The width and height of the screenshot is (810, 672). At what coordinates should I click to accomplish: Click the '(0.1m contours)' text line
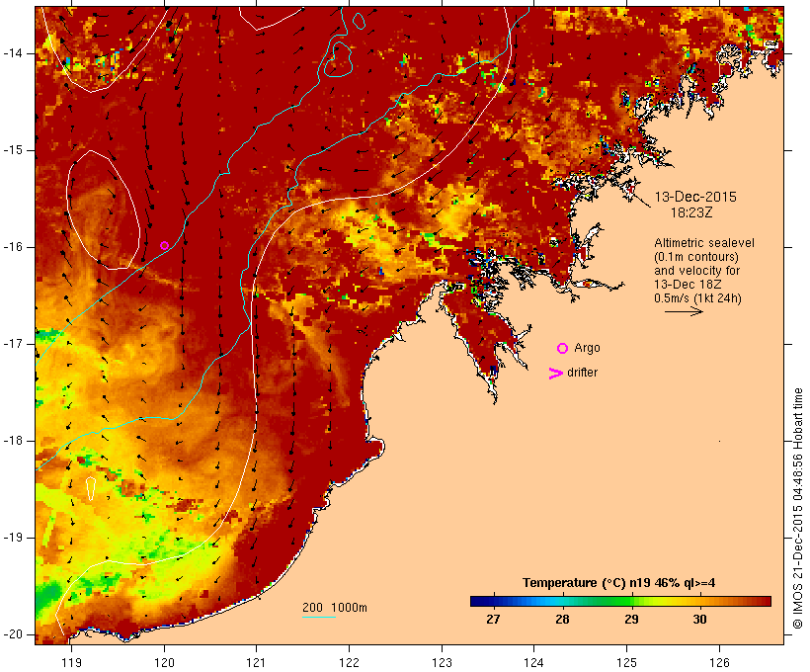[696, 257]
